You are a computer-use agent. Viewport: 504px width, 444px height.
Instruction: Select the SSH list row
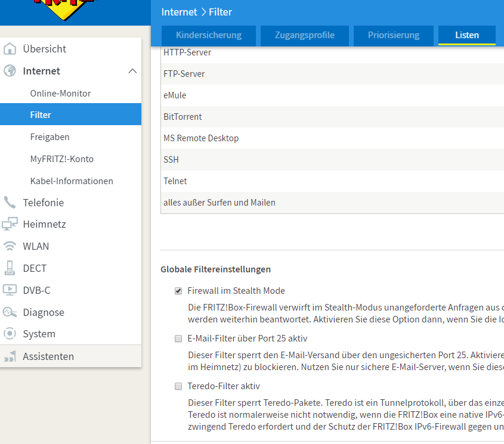click(x=332, y=160)
